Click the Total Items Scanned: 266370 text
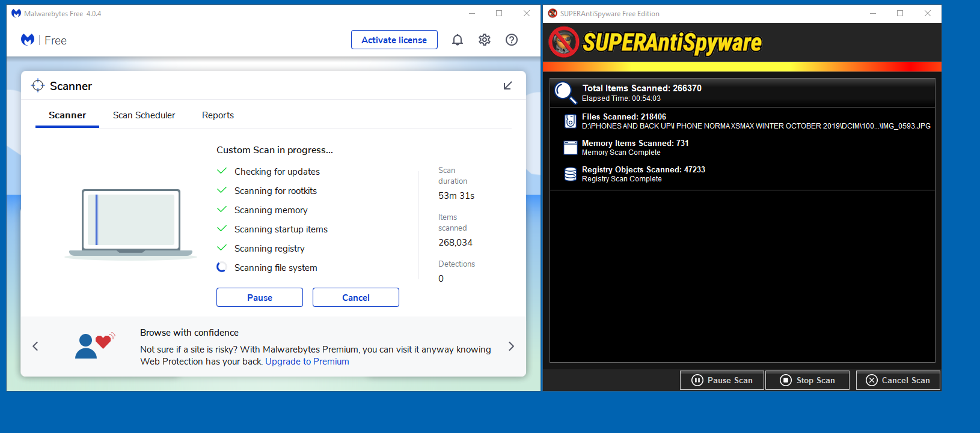The image size is (980, 433). point(642,88)
